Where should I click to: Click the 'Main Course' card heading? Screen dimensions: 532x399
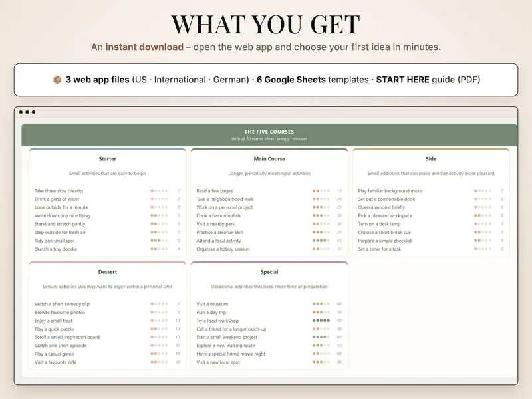(x=269, y=159)
